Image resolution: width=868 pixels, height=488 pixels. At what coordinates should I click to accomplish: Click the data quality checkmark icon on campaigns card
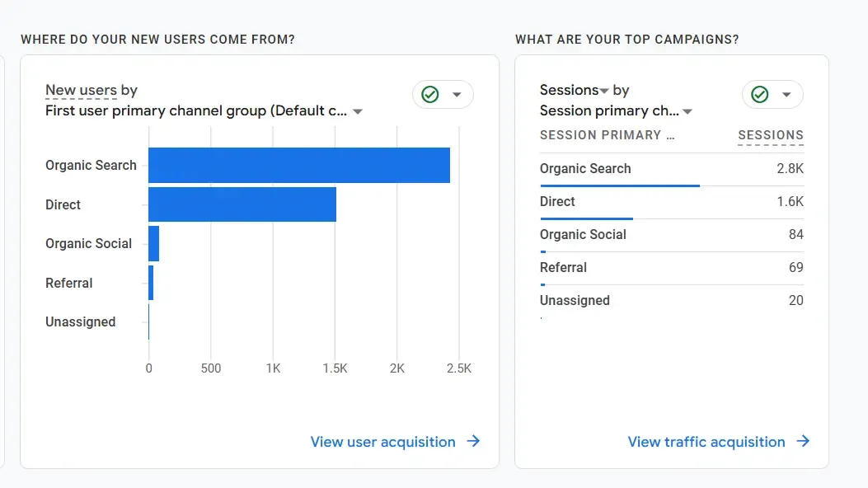(x=759, y=94)
